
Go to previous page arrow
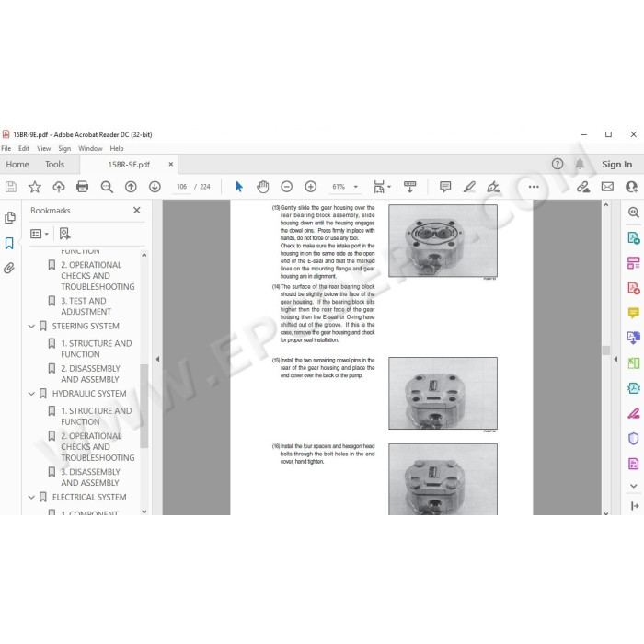(131, 187)
